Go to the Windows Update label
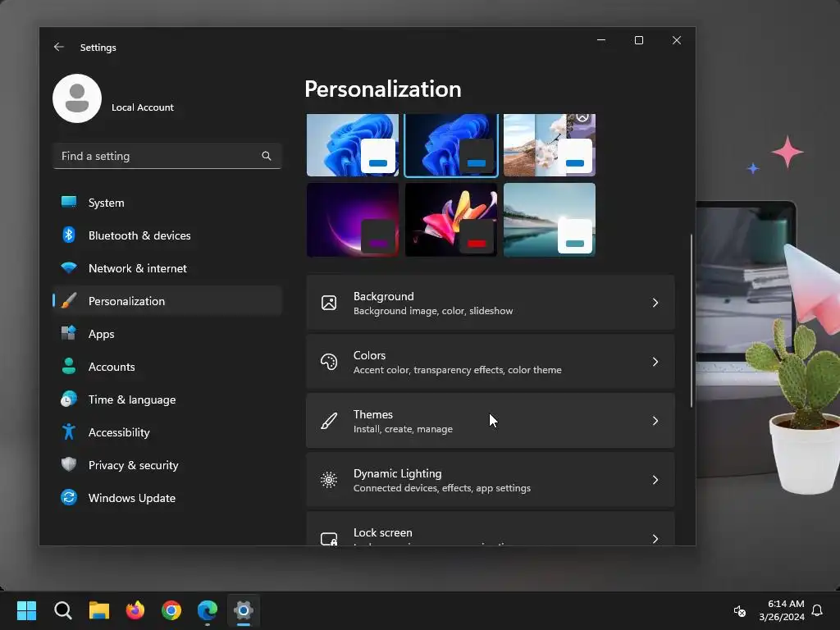Image resolution: width=840 pixels, height=630 pixels. pyautogui.click(x=132, y=498)
